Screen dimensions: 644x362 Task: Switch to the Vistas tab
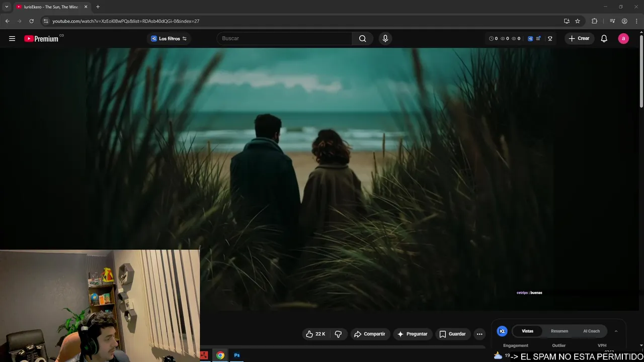527,331
